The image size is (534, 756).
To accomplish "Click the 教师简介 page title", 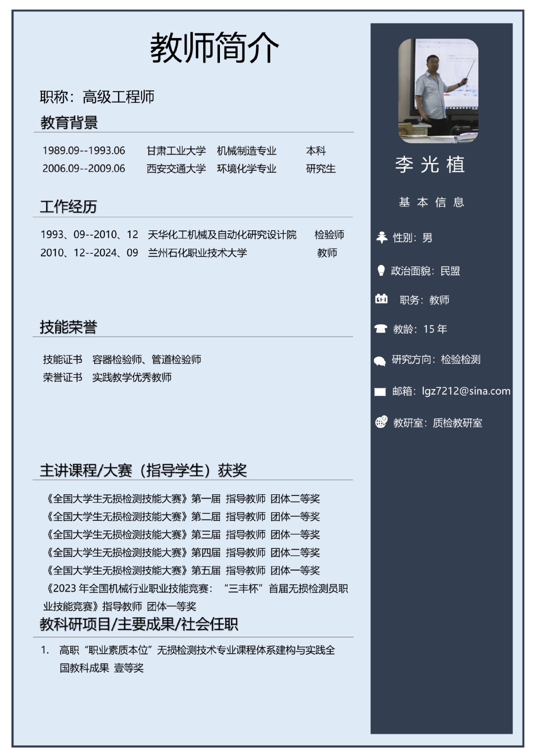I will tap(214, 48).
